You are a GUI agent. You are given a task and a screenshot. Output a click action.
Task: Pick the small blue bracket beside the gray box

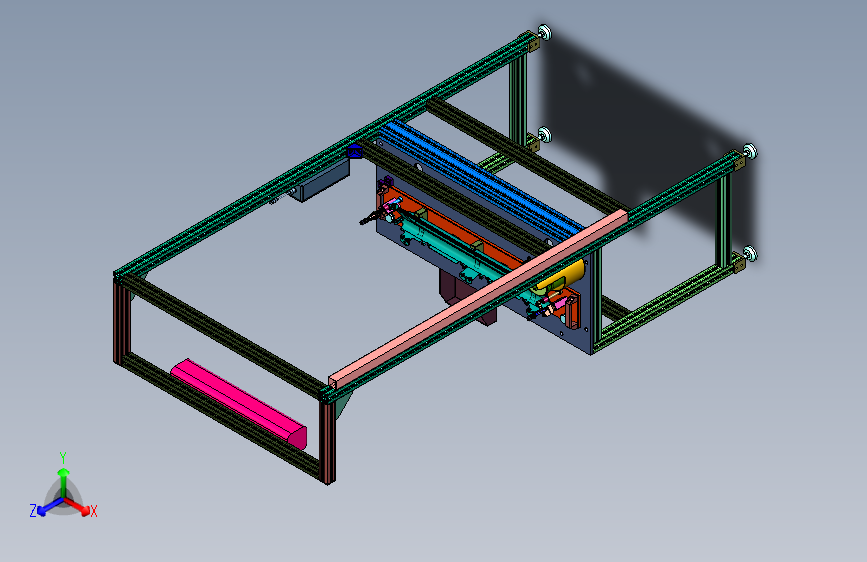pyautogui.click(x=354, y=151)
